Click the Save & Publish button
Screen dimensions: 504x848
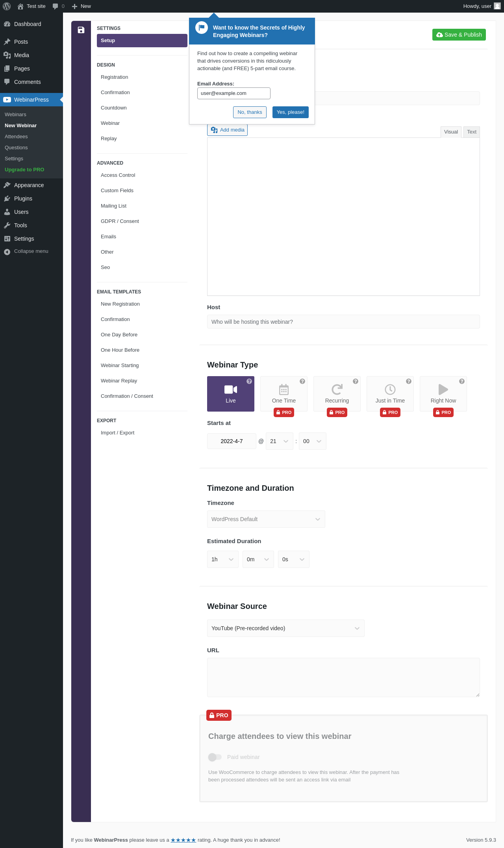point(459,35)
